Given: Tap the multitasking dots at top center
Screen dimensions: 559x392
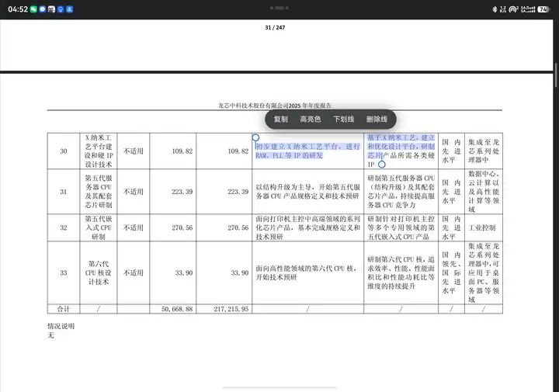Looking at the screenshot, I should [279, 8].
